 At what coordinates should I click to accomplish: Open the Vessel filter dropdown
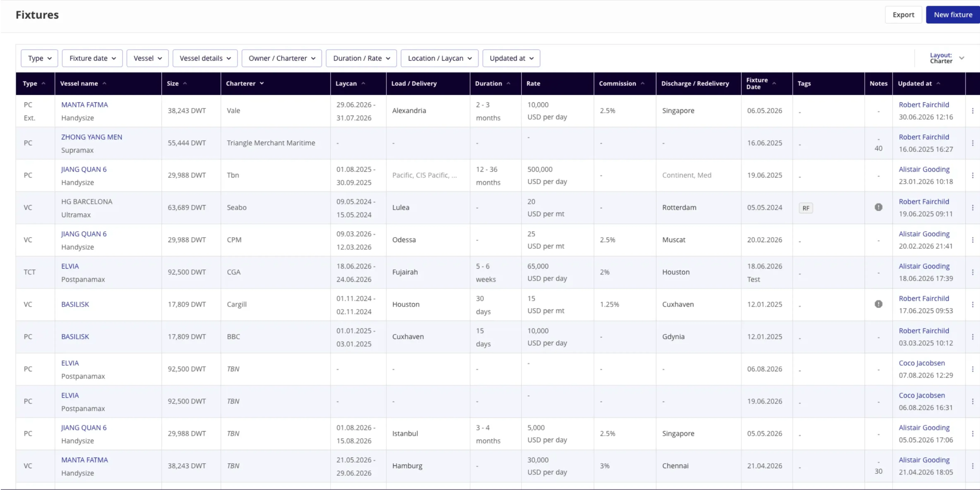[148, 59]
